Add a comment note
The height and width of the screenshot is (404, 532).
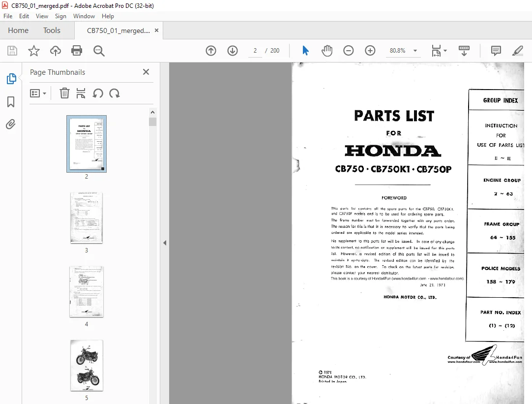point(496,51)
